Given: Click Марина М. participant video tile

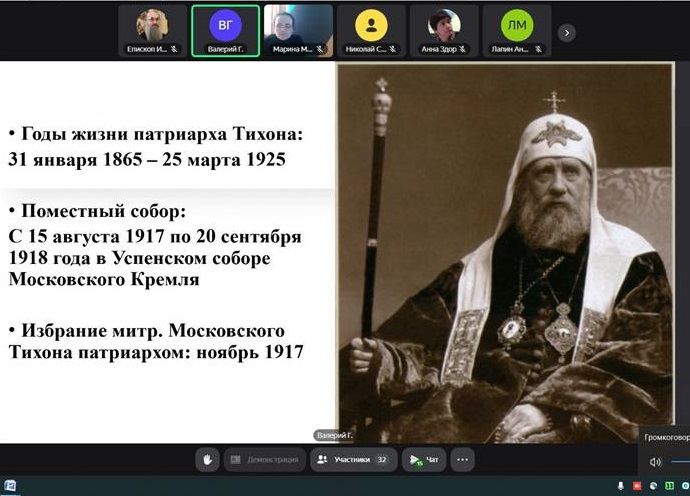Looking at the screenshot, I should (298, 31).
